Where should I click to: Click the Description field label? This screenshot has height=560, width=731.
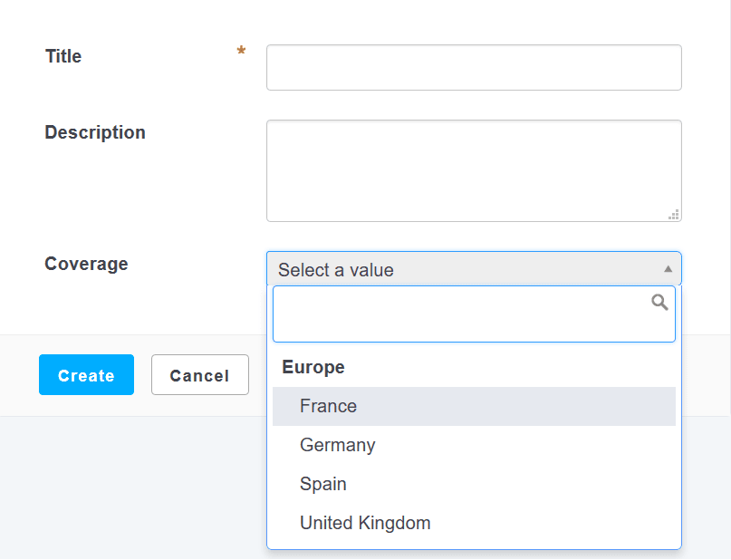(x=95, y=132)
